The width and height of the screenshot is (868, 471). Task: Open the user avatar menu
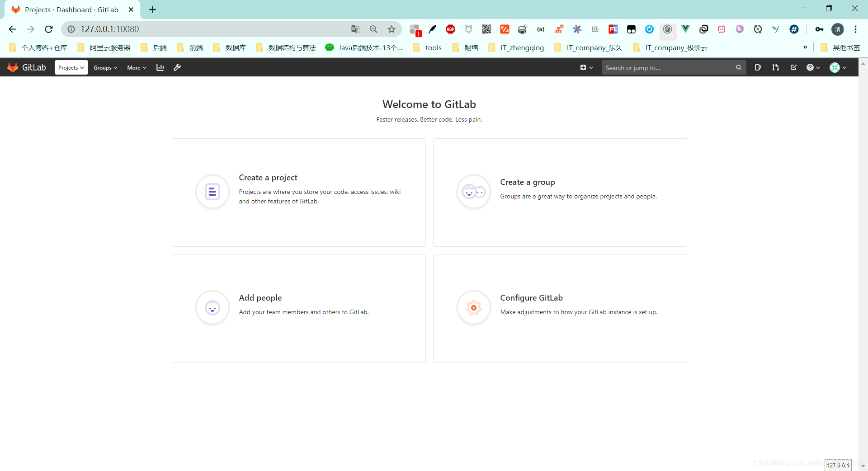point(838,67)
